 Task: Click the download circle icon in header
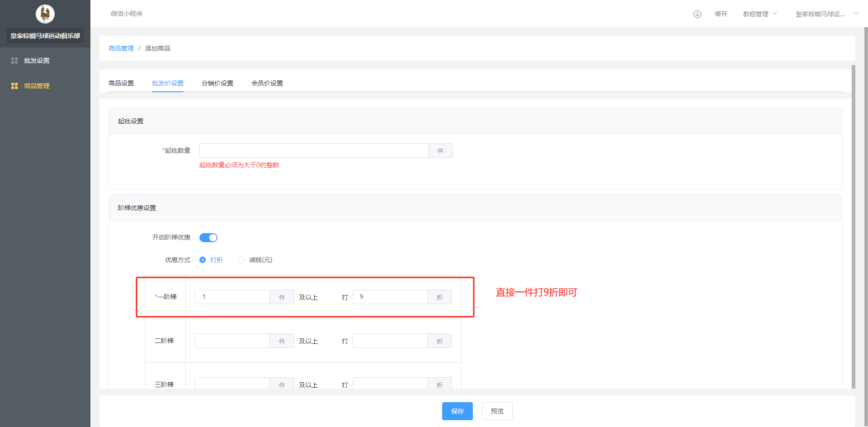coord(697,14)
